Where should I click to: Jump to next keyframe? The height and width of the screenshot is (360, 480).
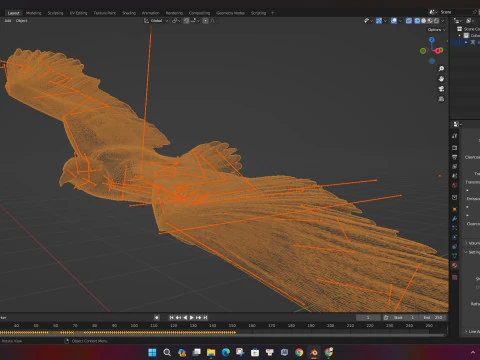[x=199, y=318]
